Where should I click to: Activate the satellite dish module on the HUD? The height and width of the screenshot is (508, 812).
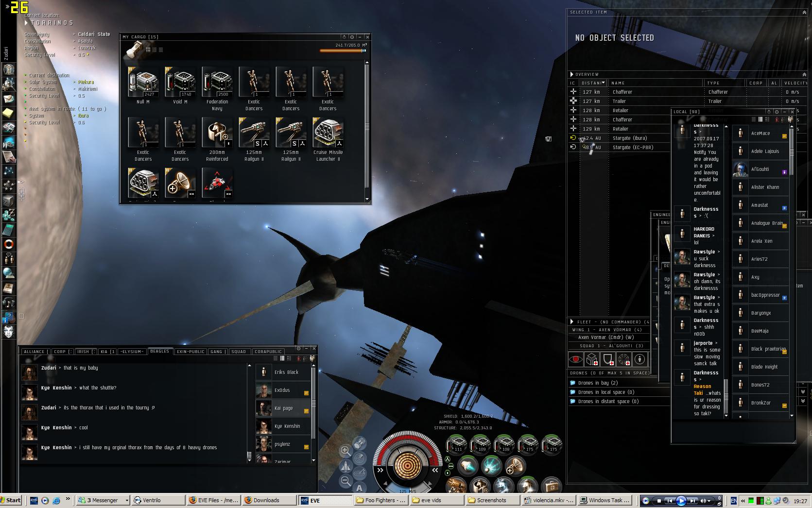click(x=516, y=466)
